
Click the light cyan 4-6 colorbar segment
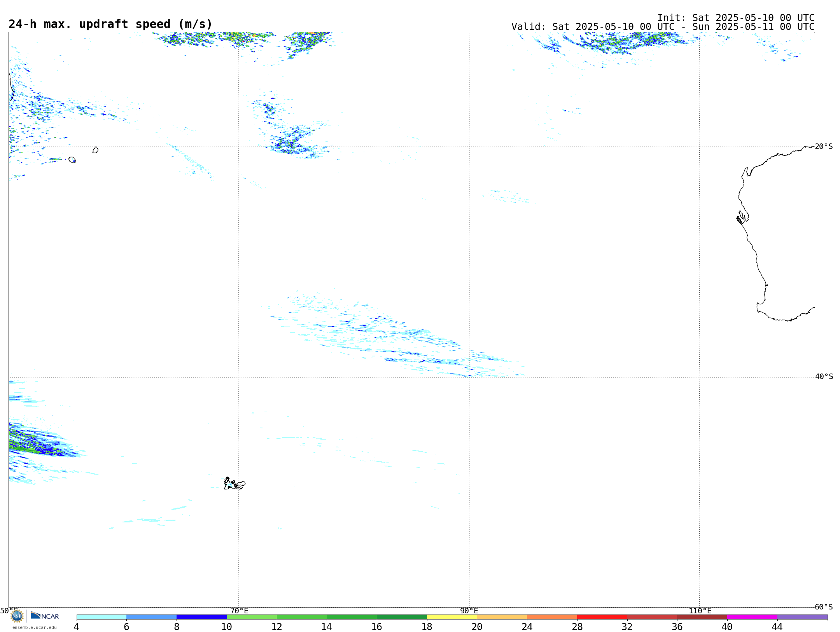101,617
